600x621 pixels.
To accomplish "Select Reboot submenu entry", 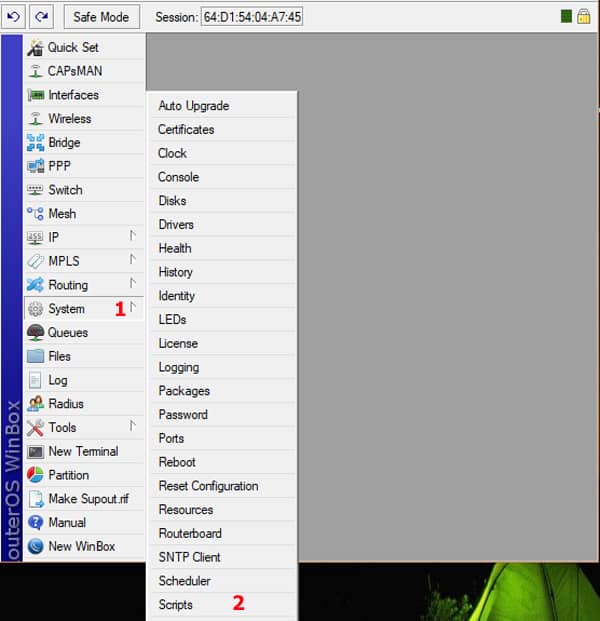I will coord(224,462).
